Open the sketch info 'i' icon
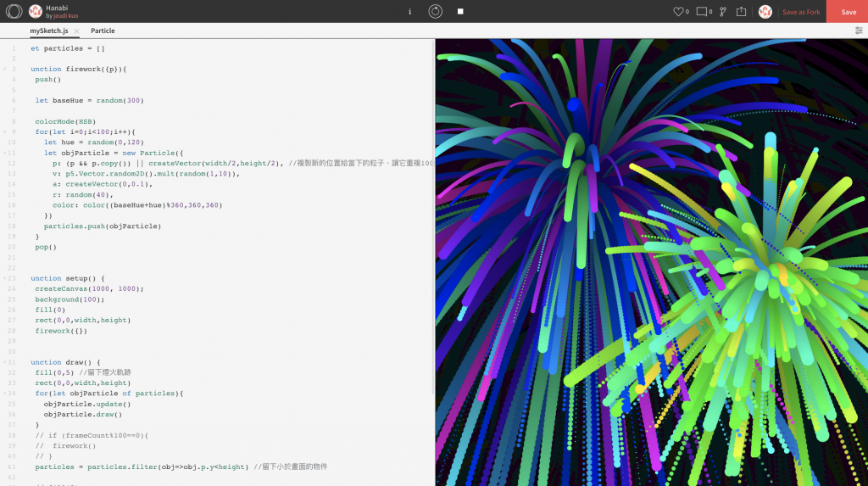Viewport: 868px width, 486px height. (409, 12)
